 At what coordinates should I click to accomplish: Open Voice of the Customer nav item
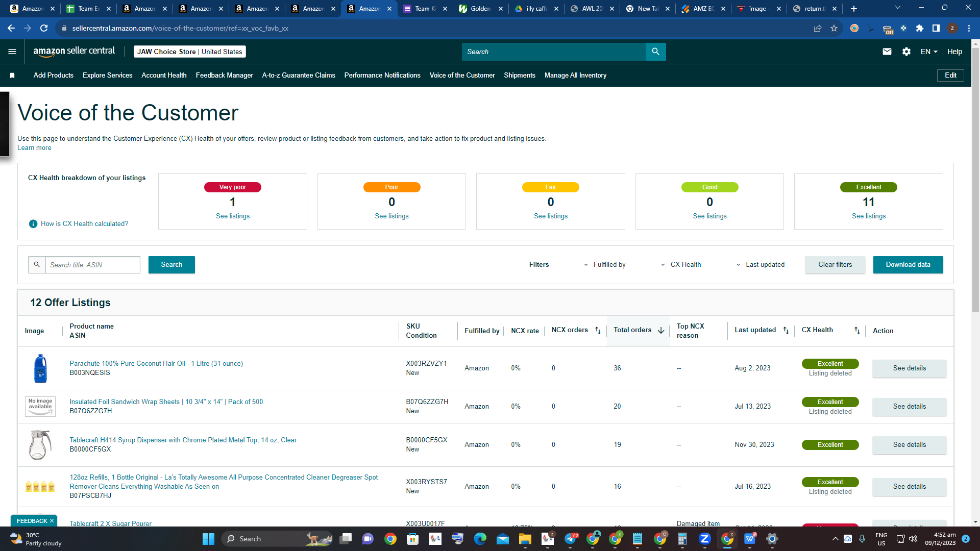(462, 76)
